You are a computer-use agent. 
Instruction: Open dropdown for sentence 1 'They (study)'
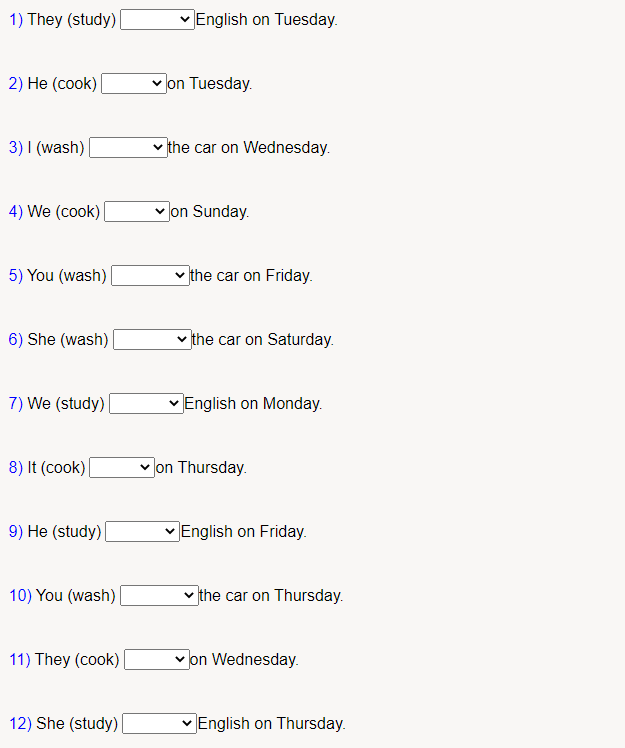[x=157, y=20]
